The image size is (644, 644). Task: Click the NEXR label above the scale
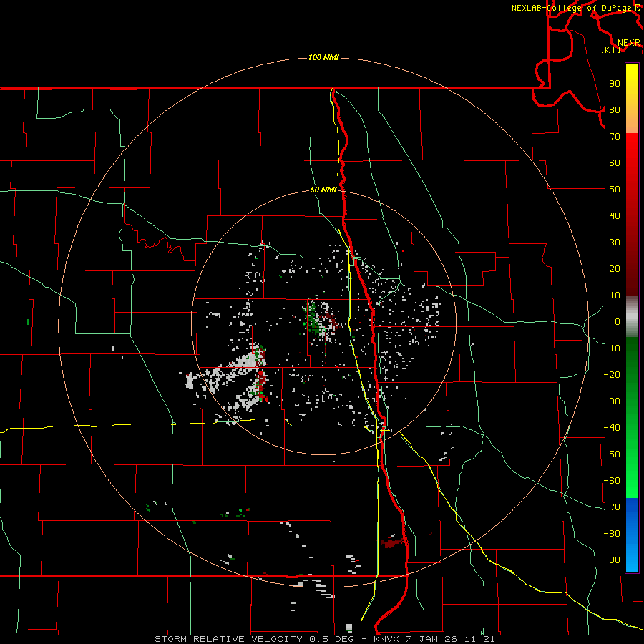click(628, 43)
